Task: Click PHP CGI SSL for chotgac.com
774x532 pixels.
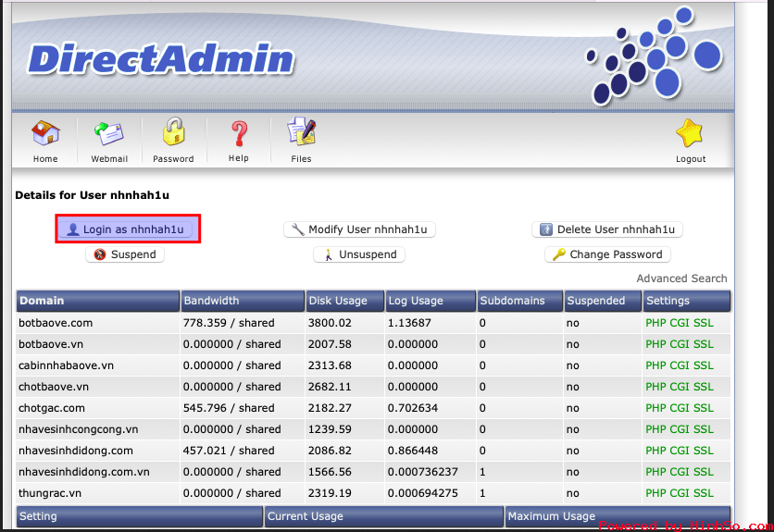Action: coord(680,408)
